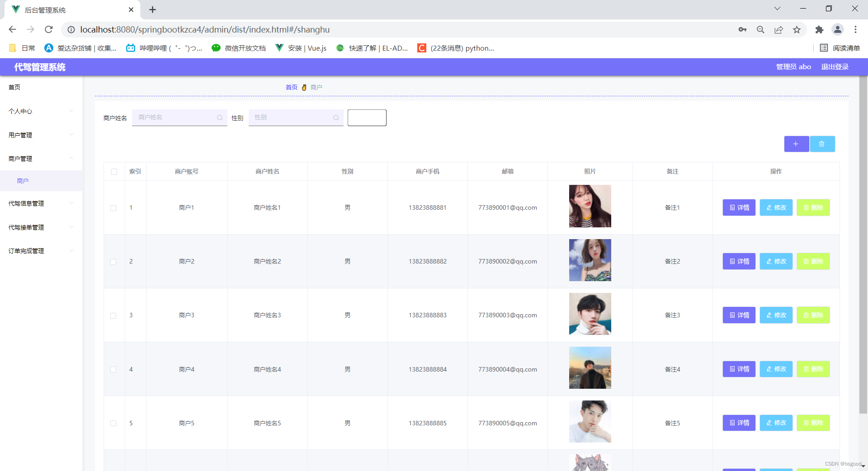Expand the 用户管理 menu arrow
Image resolution: width=868 pixels, height=471 pixels.
tap(71, 135)
